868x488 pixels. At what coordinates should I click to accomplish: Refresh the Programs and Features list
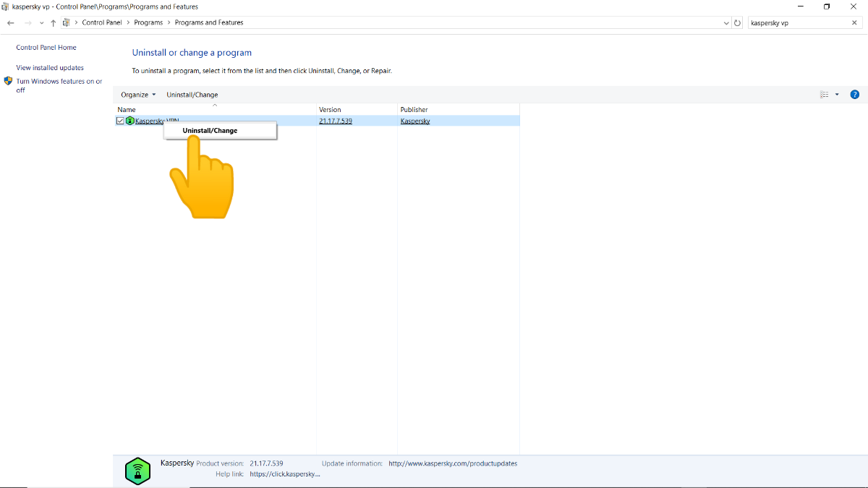[738, 23]
